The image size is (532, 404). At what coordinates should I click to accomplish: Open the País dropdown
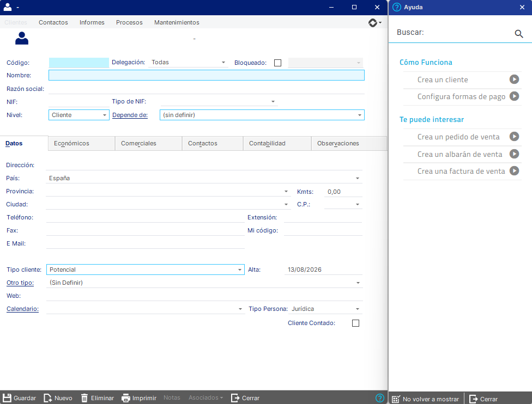point(357,178)
